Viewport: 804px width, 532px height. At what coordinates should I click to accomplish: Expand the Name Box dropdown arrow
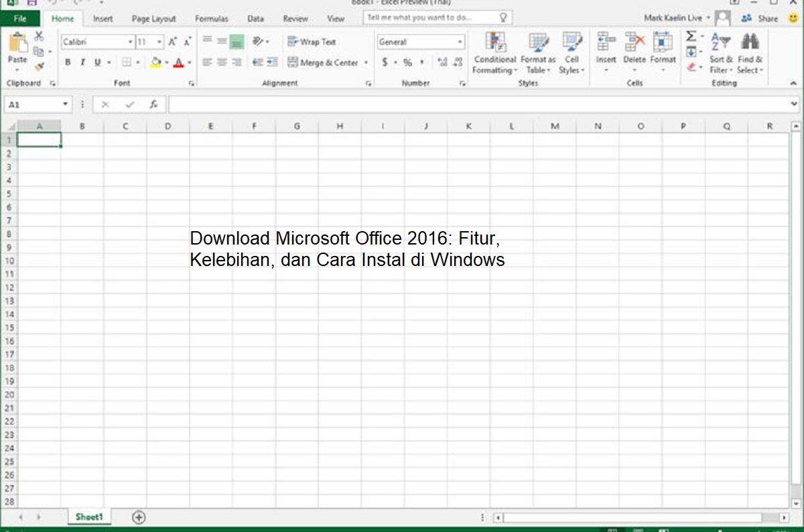65,105
